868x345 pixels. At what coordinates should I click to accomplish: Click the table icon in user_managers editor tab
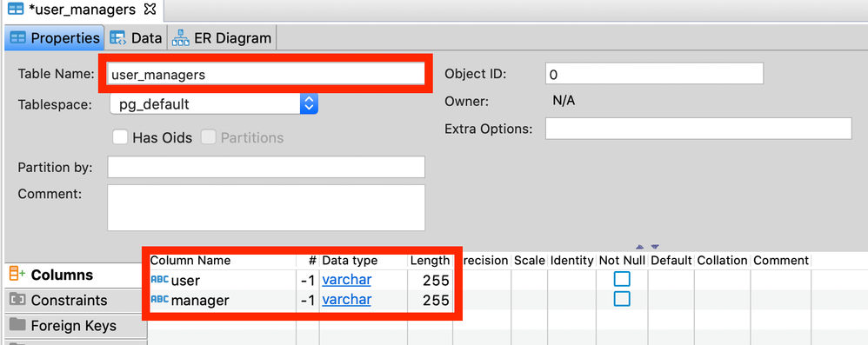[16, 9]
